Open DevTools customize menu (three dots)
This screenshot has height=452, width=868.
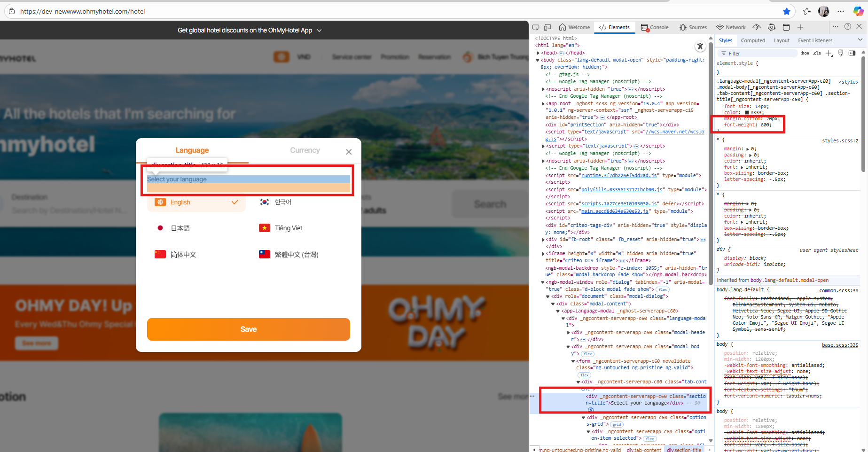pyautogui.click(x=836, y=26)
